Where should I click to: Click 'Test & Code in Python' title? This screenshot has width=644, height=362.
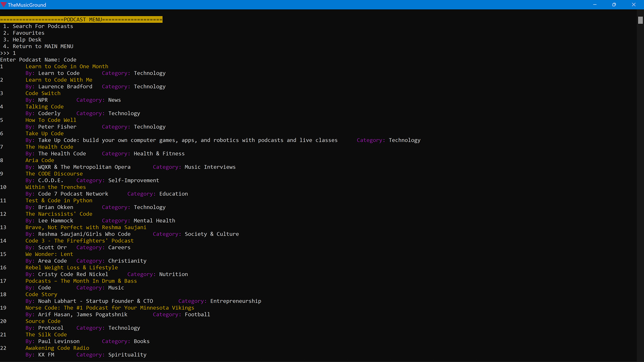pos(59,200)
